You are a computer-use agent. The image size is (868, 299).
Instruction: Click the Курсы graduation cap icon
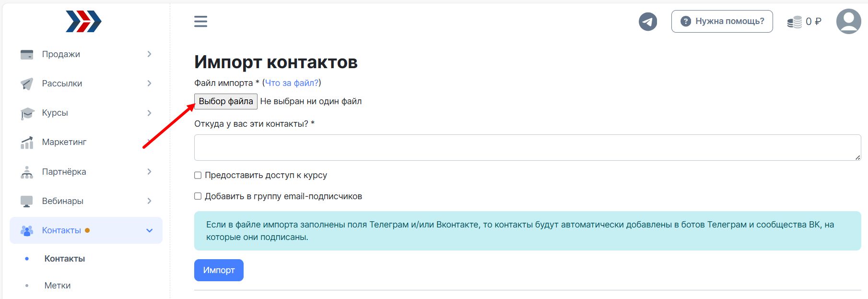point(27,113)
